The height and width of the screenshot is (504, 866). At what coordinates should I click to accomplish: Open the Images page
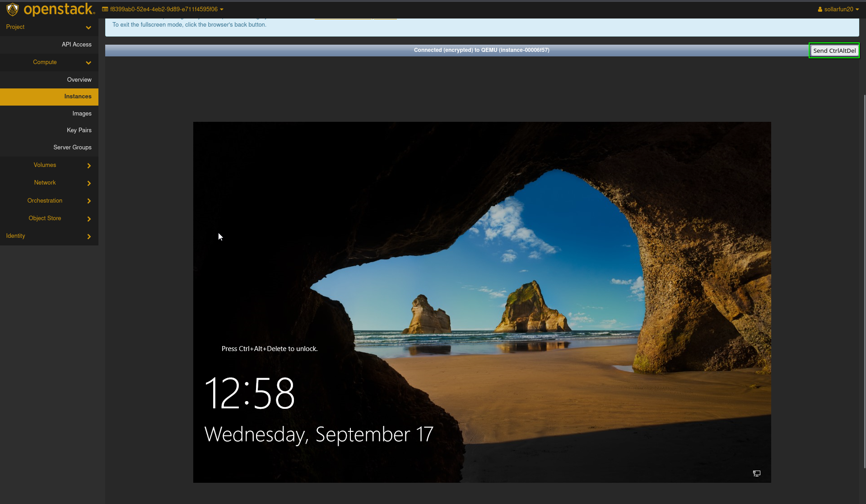click(82, 114)
